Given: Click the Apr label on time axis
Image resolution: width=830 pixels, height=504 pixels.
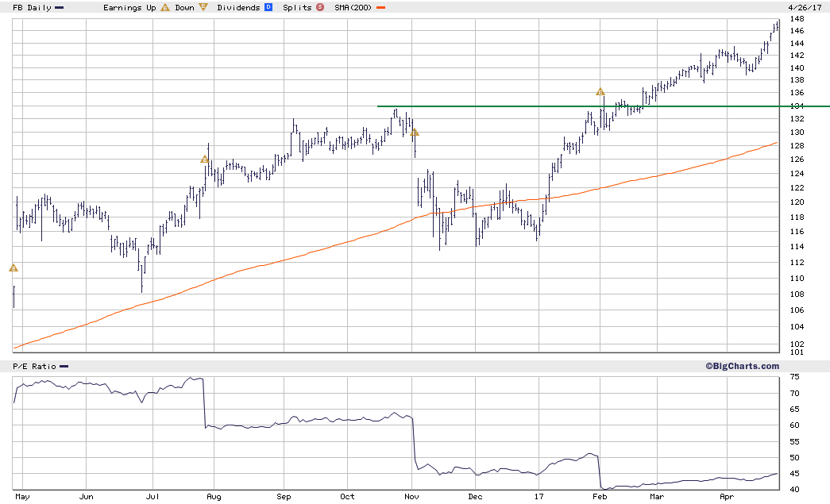Looking at the screenshot, I should point(728,497).
